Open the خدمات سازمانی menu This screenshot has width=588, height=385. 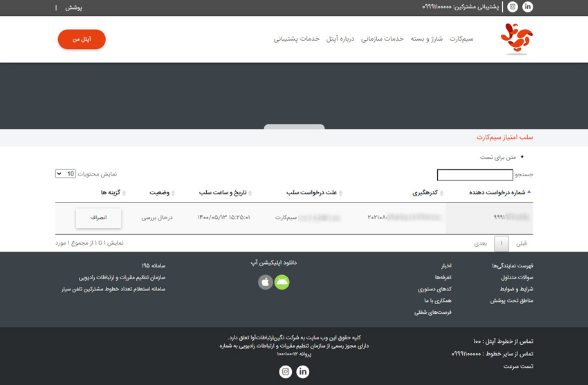(x=382, y=39)
